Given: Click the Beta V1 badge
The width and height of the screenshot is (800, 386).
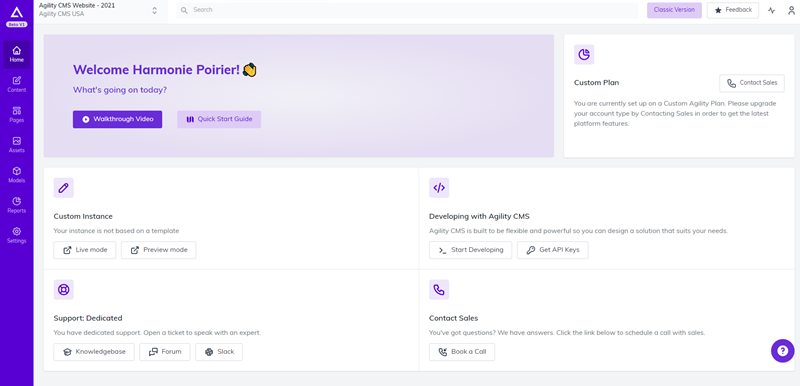Looking at the screenshot, I should coord(17,24).
